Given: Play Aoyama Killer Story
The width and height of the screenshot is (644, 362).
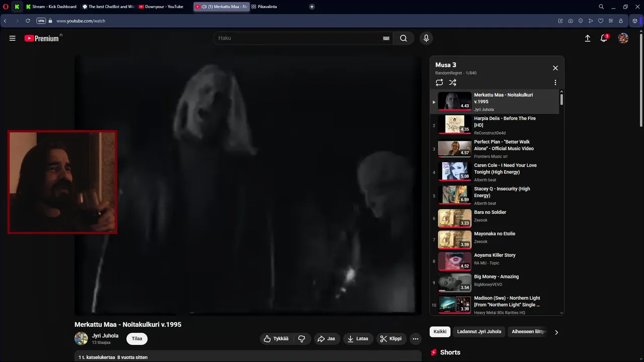Looking at the screenshot, I should coord(496,261).
